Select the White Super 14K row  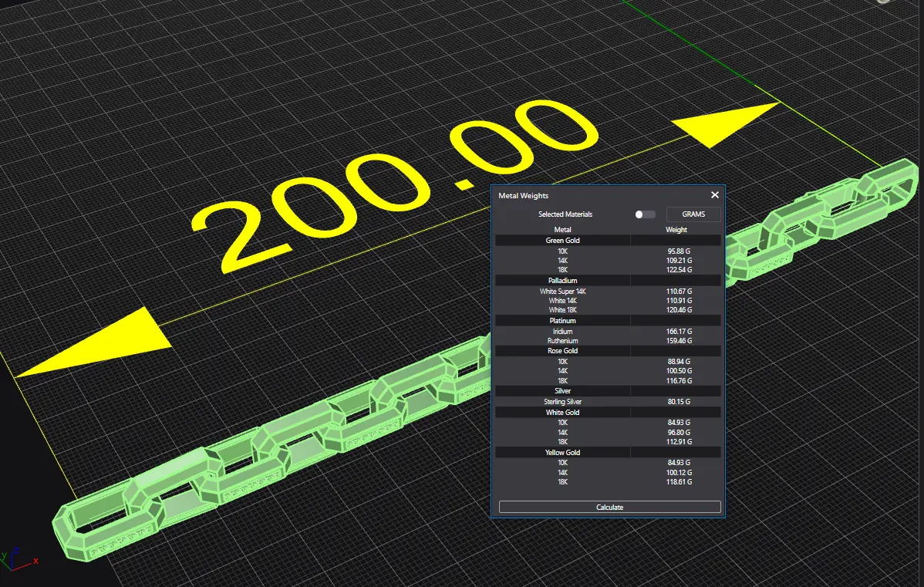tap(608, 291)
